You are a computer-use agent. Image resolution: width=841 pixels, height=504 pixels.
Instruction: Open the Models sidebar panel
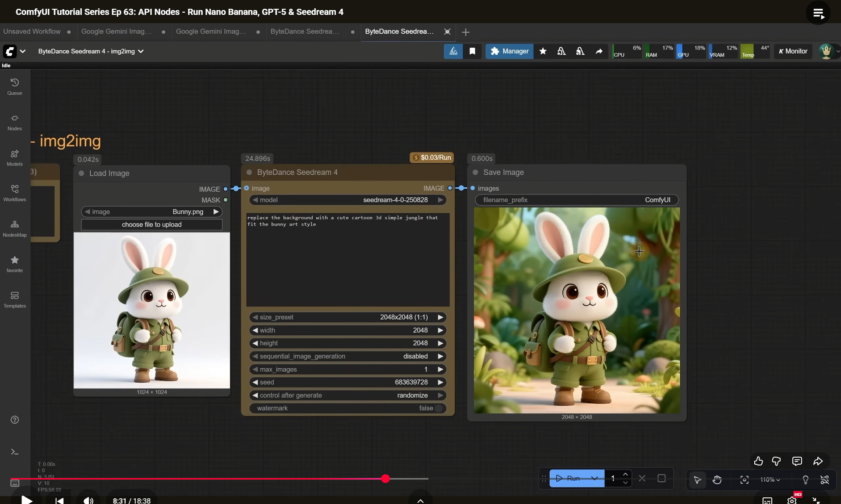14,157
